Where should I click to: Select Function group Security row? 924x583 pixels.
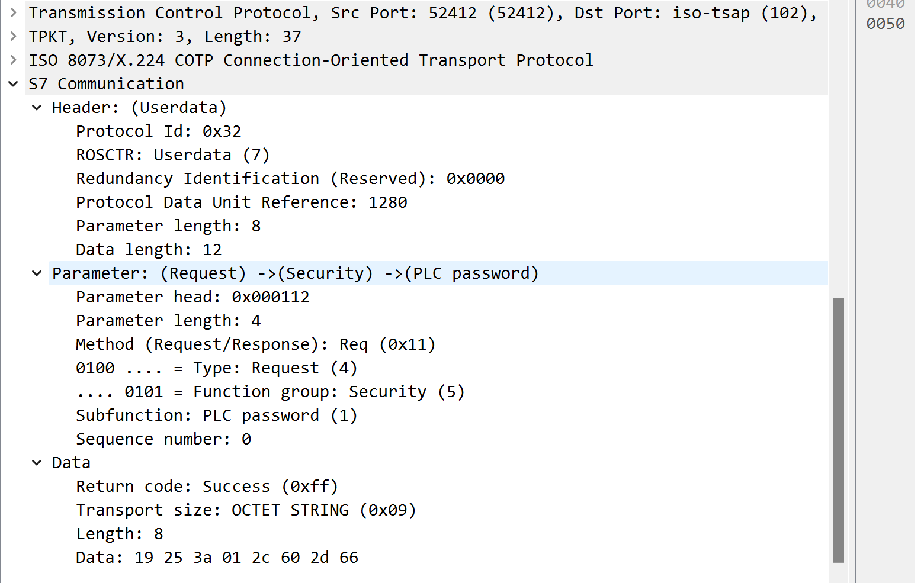270,391
